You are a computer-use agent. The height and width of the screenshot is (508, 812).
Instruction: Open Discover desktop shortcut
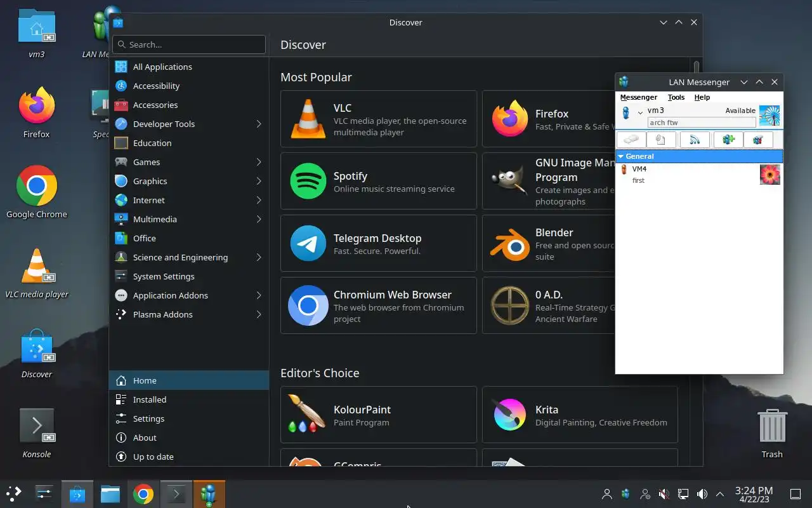(x=37, y=352)
